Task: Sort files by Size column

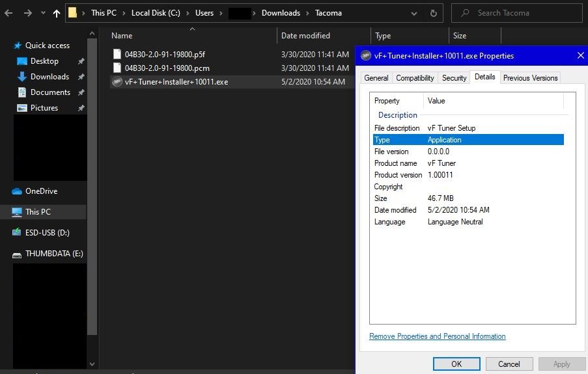Action: [x=460, y=36]
